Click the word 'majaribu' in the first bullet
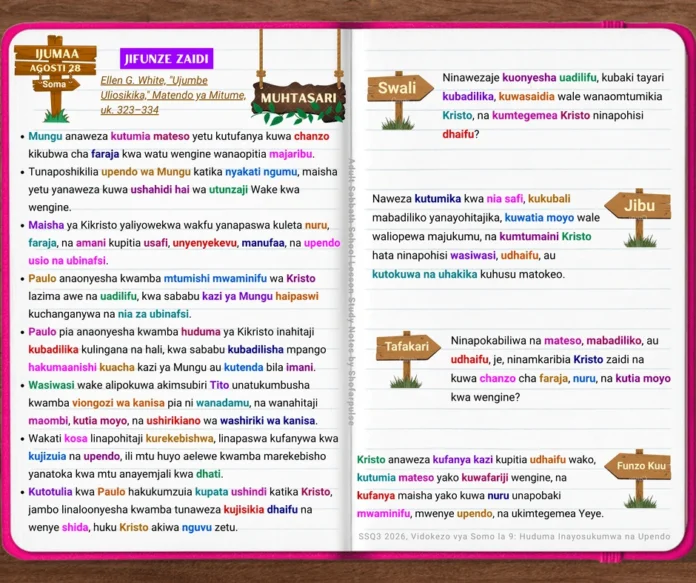 click(291, 154)
